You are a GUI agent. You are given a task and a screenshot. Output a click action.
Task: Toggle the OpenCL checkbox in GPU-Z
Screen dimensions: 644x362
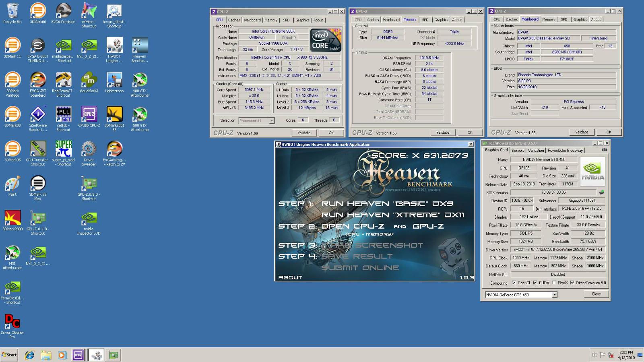click(514, 283)
